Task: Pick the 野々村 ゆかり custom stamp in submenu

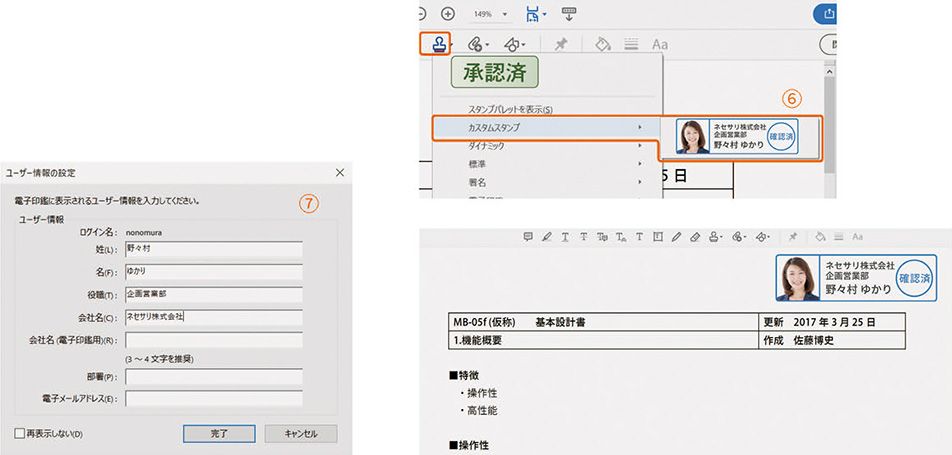Action: [737, 137]
